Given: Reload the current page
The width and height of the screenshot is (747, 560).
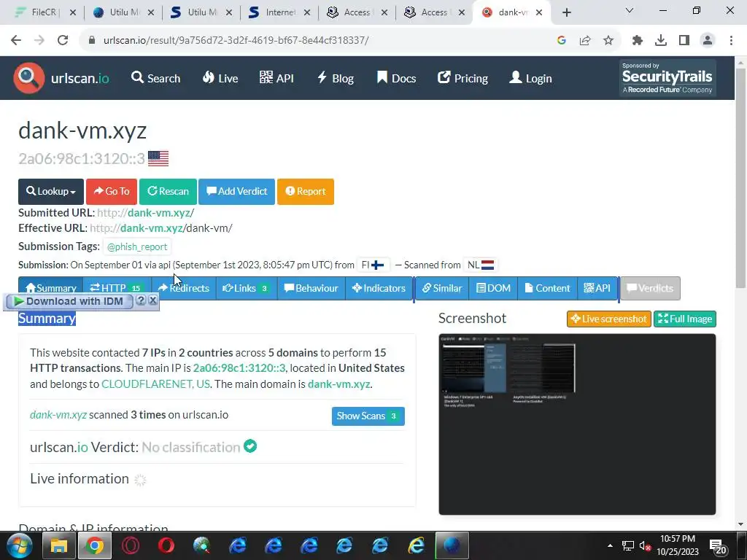Looking at the screenshot, I should (63, 41).
